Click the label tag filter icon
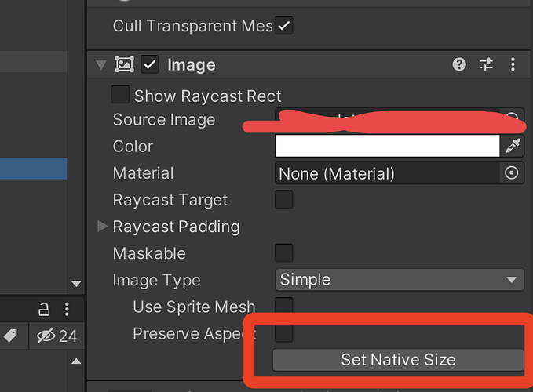The image size is (533, 392). coord(10,336)
